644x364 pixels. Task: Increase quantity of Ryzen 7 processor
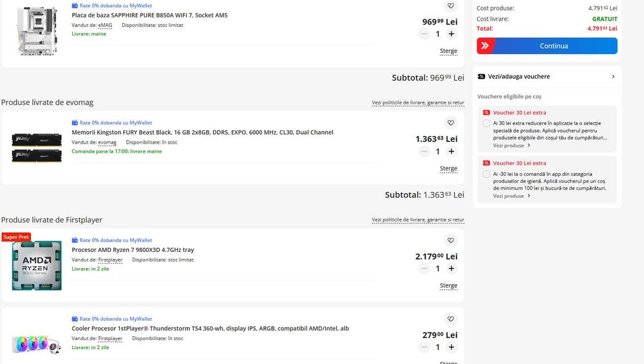(451, 269)
